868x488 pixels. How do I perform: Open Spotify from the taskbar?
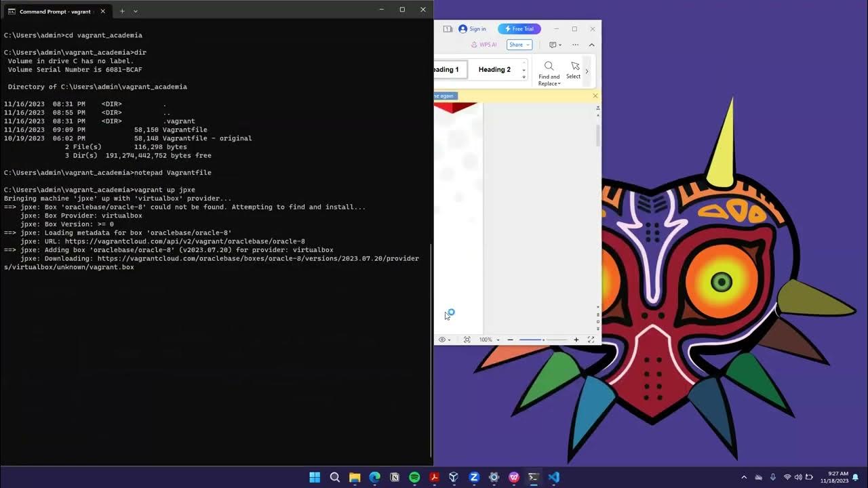[414, 477]
